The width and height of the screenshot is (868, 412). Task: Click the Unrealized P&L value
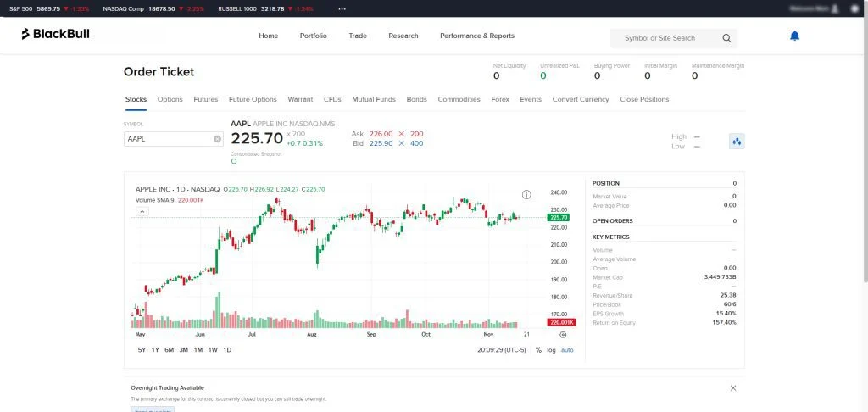[x=543, y=75]
